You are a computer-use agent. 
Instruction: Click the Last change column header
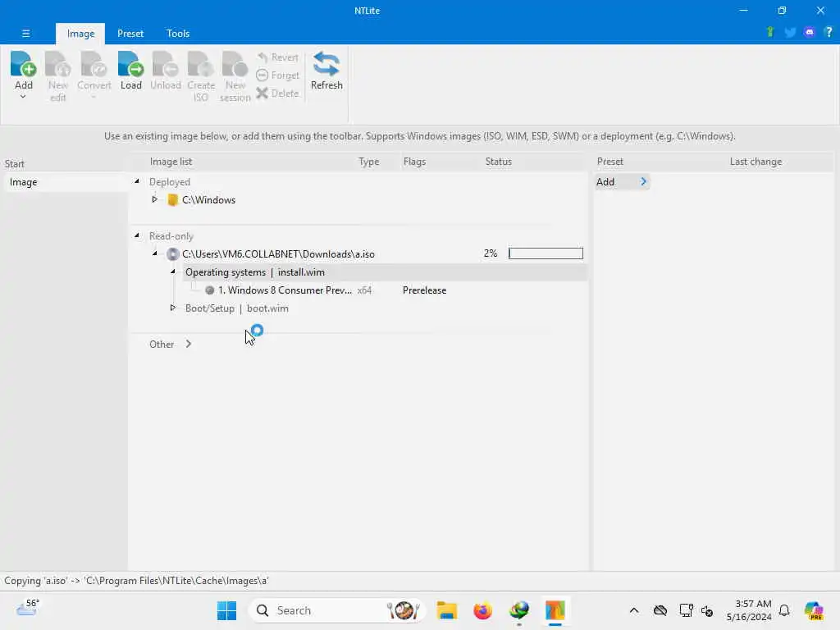756,162
